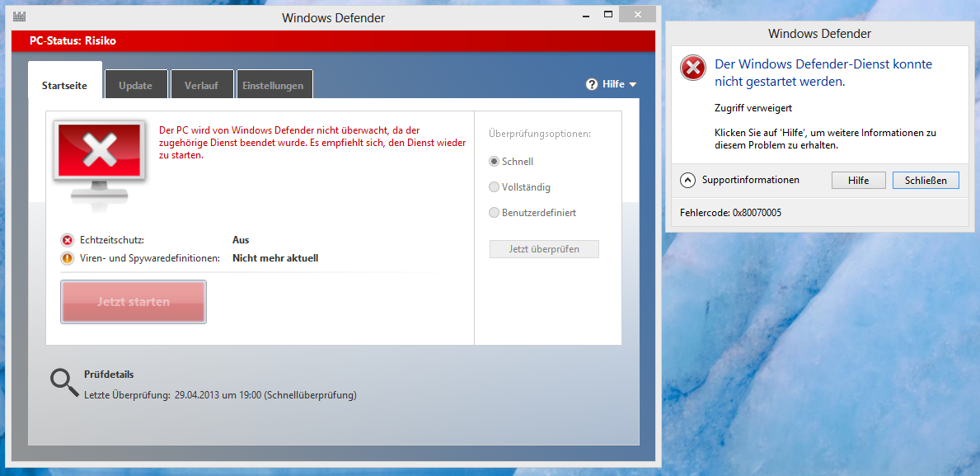Click the Letzte Überprüfung date text
Image resolution: width=980 pixels, height=476 pixels.
[x=221, y=395]
